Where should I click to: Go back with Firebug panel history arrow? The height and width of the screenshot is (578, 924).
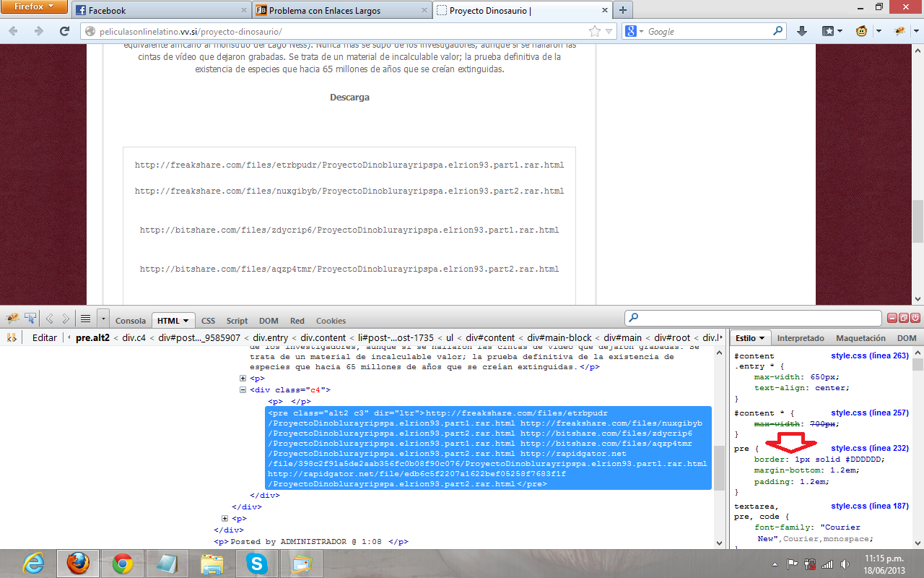tap(50, 319)
